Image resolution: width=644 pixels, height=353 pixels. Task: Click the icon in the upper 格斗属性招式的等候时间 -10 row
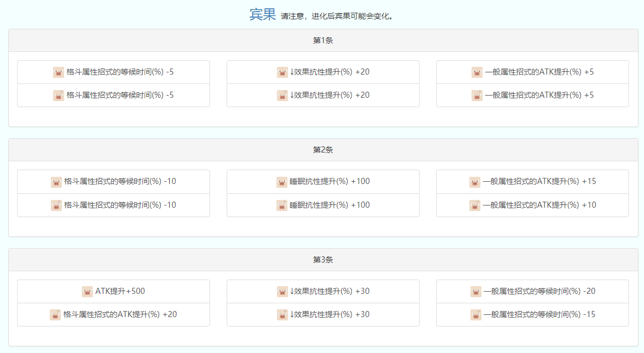56,182
